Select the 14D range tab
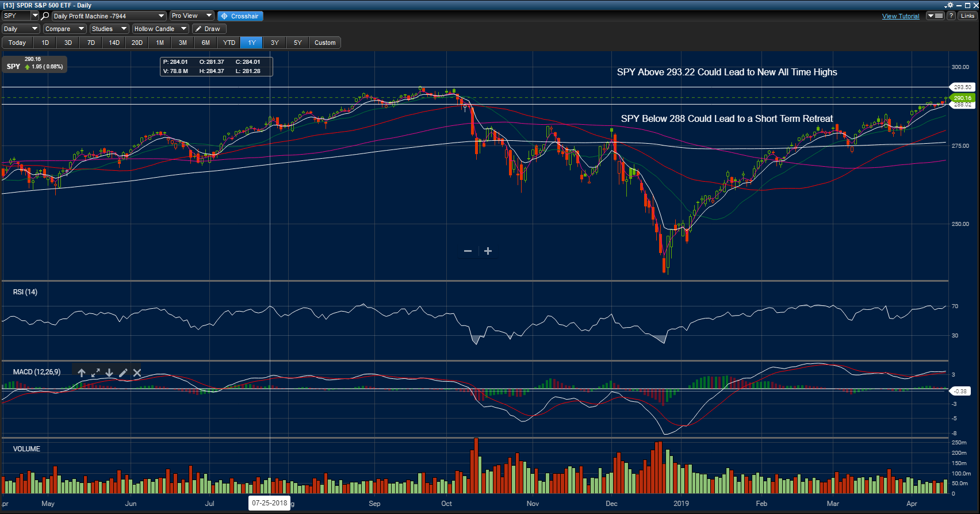980x514 pixels. (114, 43)
